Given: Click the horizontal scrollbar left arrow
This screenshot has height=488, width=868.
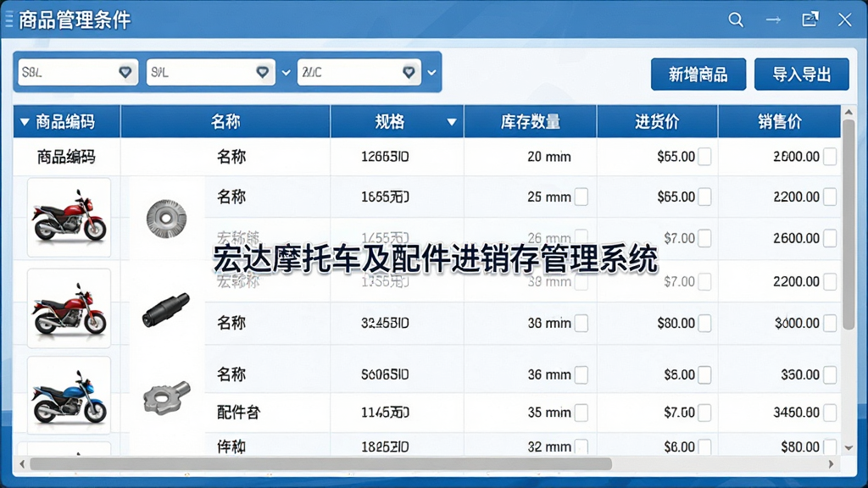Looking at the screenshot, I should point(22,464).
